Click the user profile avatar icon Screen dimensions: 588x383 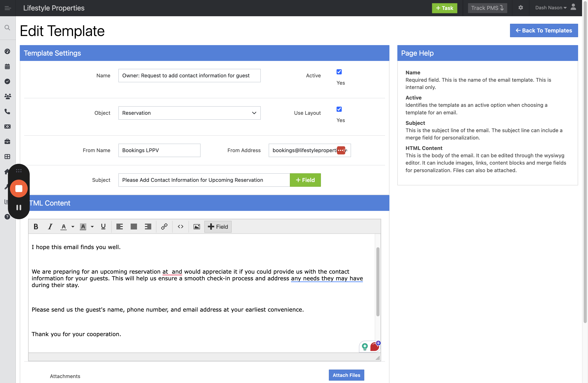pos(573,7)
